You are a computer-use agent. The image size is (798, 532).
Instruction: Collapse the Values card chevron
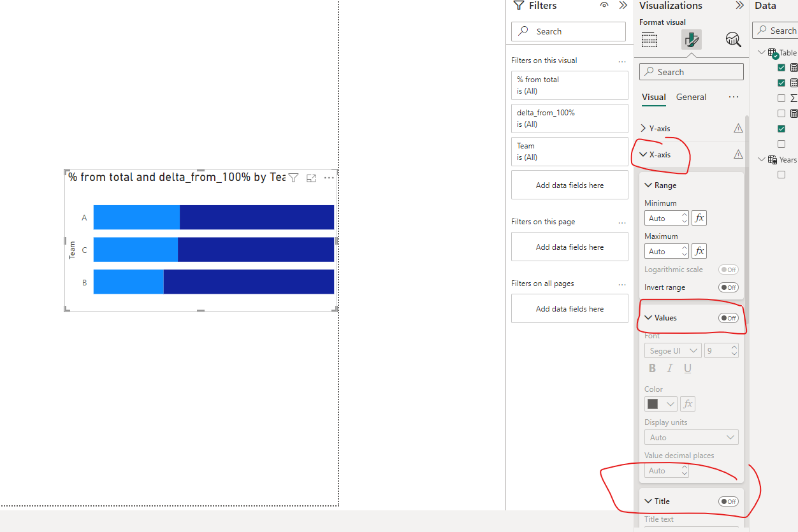(x=649, y=318)
